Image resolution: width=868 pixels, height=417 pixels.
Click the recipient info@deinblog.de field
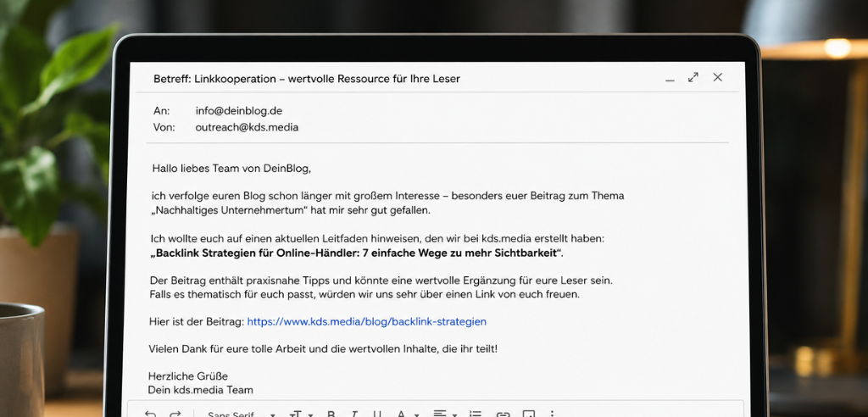coord(238,111)
